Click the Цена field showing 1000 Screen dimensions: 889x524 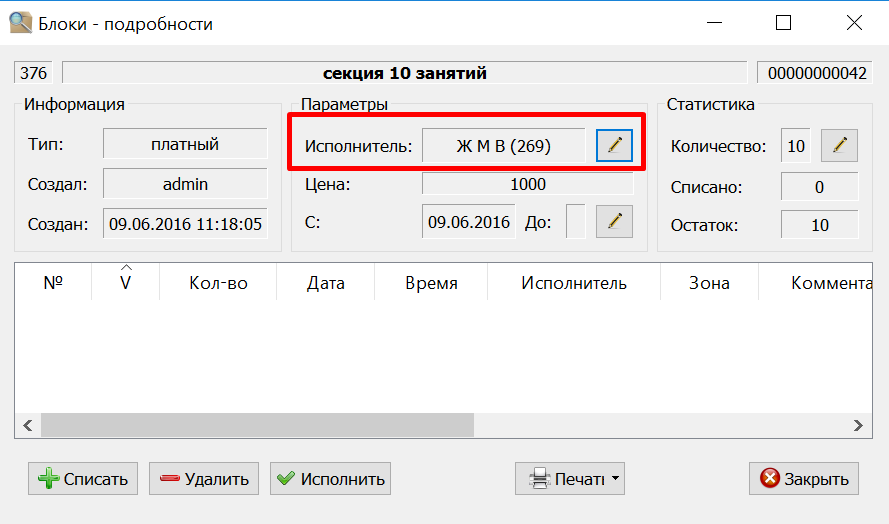coord(528,184)
